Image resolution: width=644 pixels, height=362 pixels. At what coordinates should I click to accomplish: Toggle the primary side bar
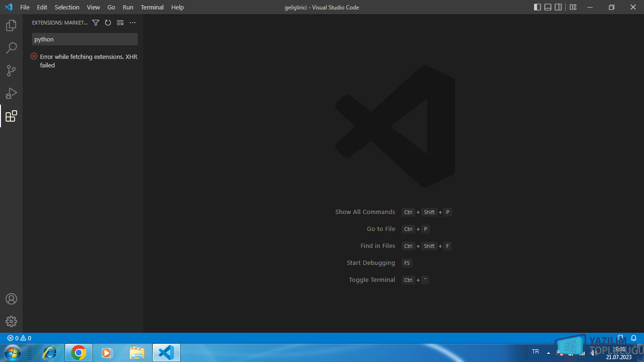pyautogui.click(x=537, y=7)
